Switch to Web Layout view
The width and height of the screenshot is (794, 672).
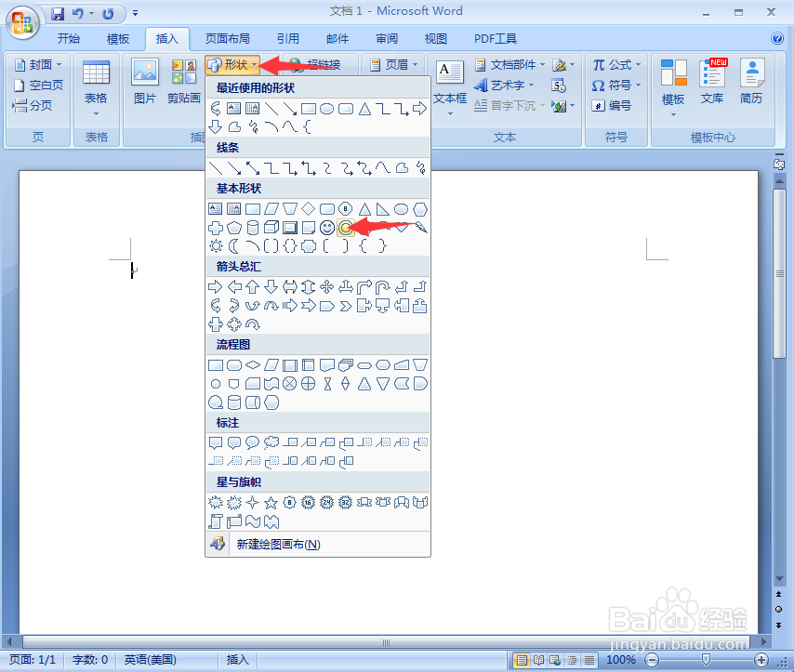(555, 660)
